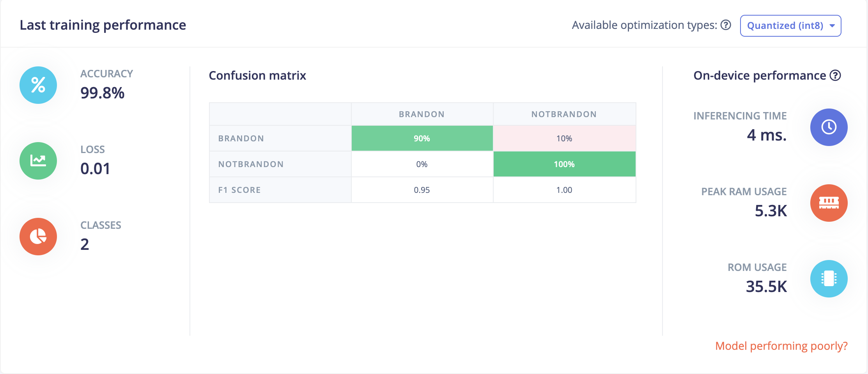
Task: Click the 0% confusion matrix cell
Action: (422, 164)
